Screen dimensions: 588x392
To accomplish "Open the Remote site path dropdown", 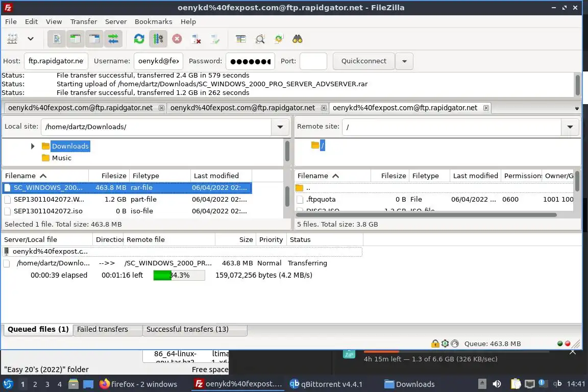I will (x=570, y=127).
